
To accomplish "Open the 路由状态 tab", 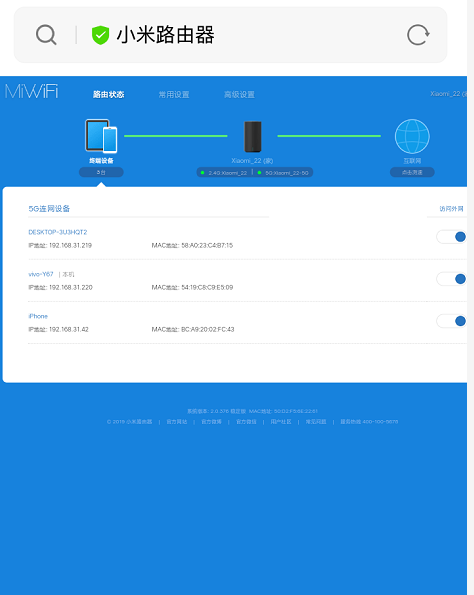I will click(109, 94).
